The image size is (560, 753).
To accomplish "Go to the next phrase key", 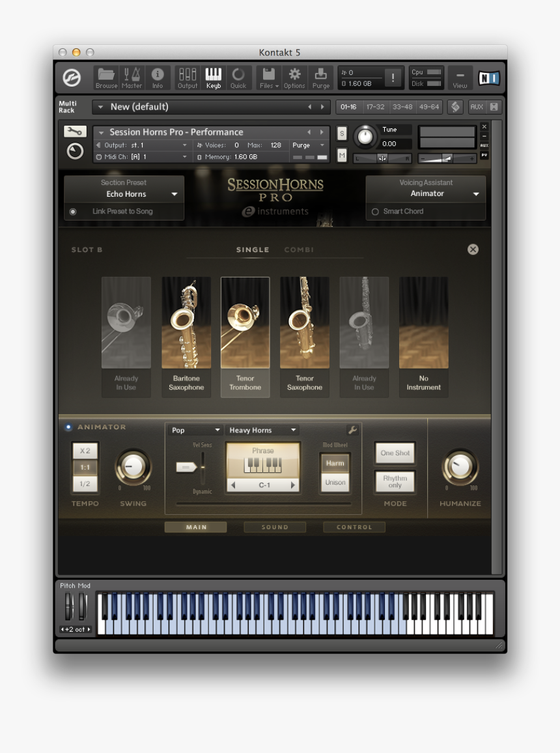I will (293, 485).
